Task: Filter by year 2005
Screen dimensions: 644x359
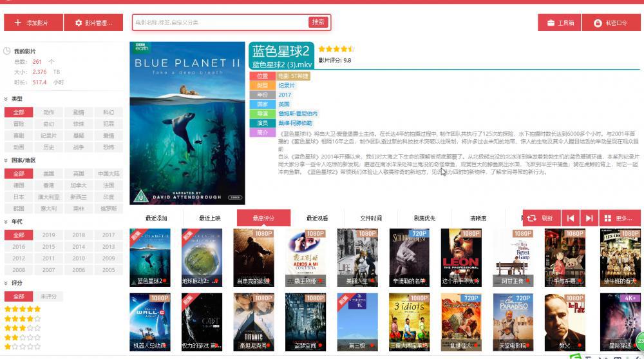Action: pos(108,270)
